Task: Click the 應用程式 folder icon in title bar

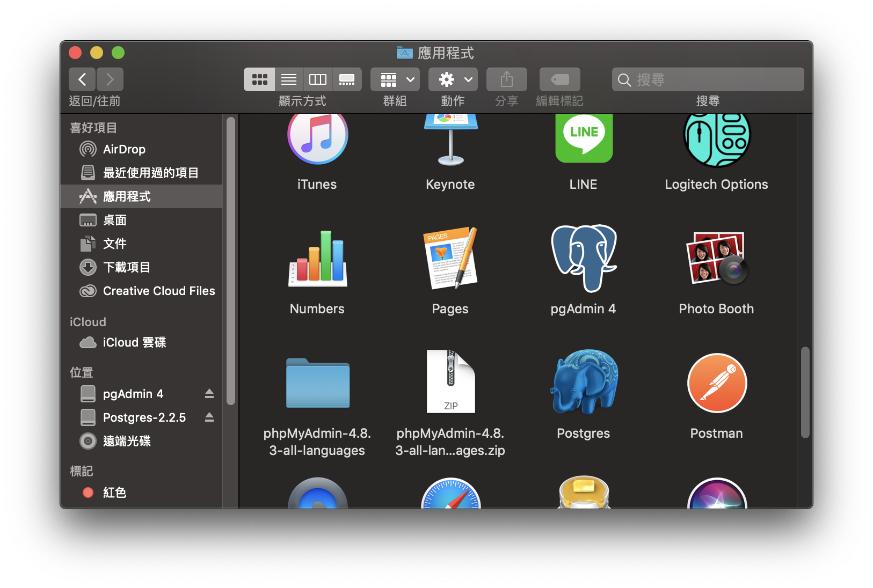Action: (404, 53)
